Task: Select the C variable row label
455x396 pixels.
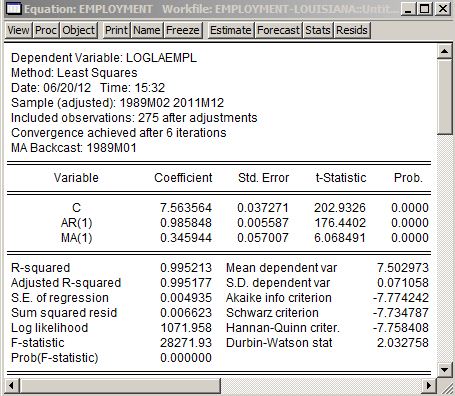Action: pyautogui.click(x=76, y=208)
